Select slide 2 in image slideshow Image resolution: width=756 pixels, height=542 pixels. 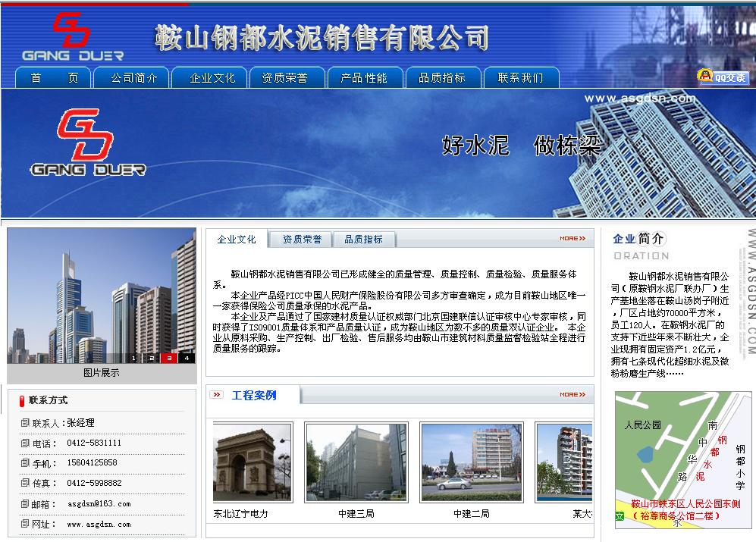(x=152, y=358)
